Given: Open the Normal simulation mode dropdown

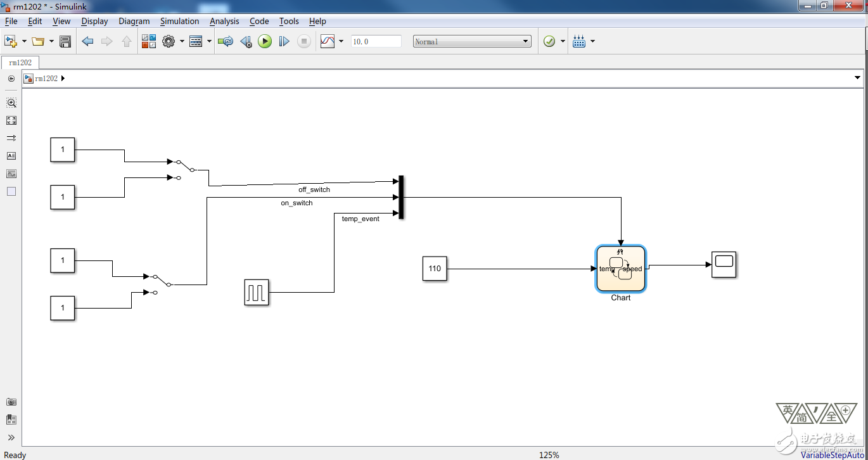Looking at the screenshot, I should pos(472,41).
